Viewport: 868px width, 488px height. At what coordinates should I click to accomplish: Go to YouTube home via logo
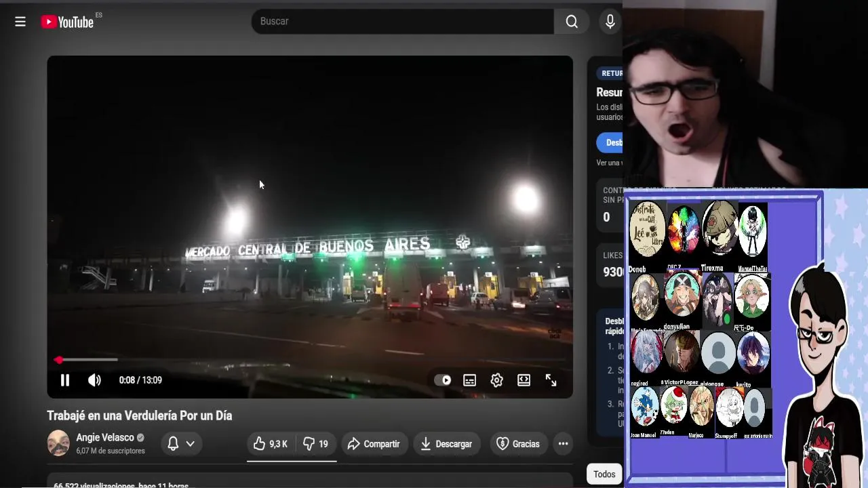pyautogui.click(x=67, y=22)
